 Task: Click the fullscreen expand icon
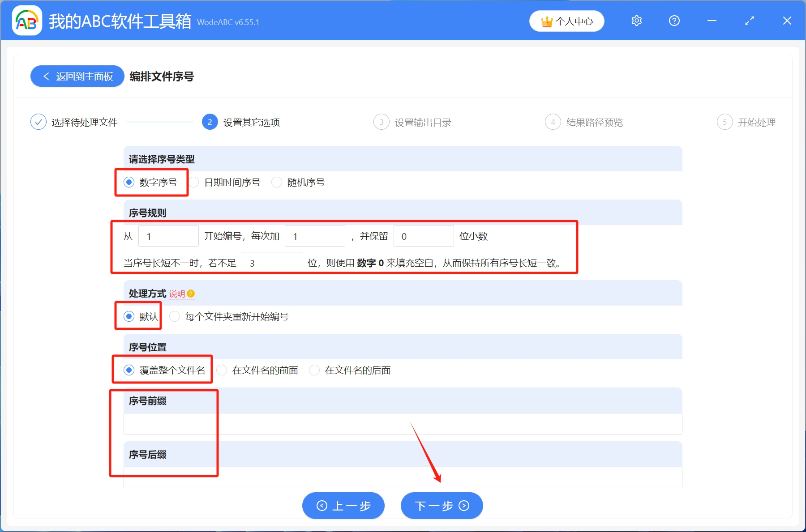coord(749,21)
